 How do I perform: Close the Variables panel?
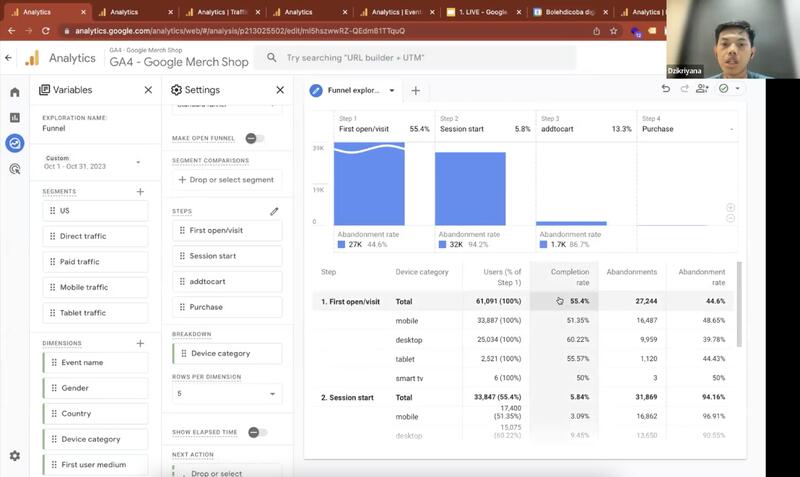click(x=148, y=90)
